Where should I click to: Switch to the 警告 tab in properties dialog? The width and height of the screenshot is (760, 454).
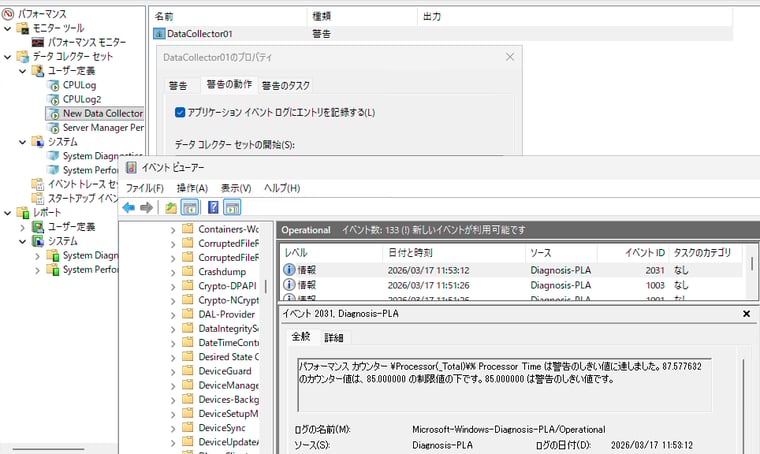(x=178, y=86)
